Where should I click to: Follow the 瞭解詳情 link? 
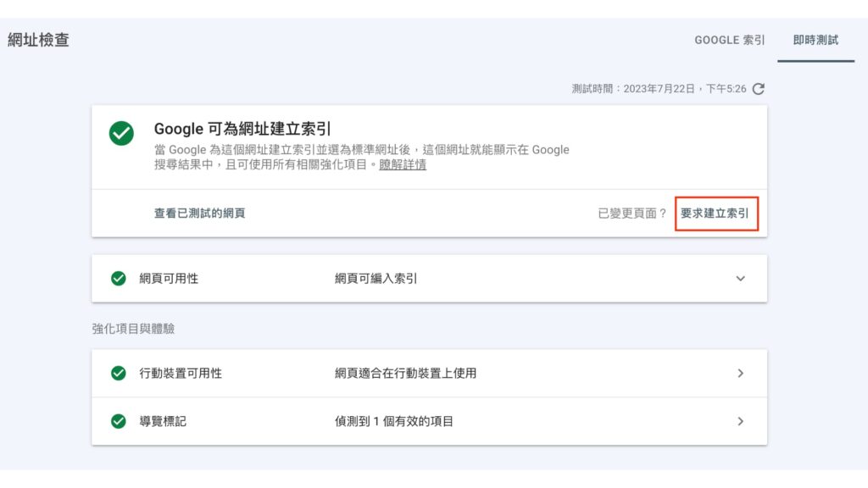coord(403,164)
